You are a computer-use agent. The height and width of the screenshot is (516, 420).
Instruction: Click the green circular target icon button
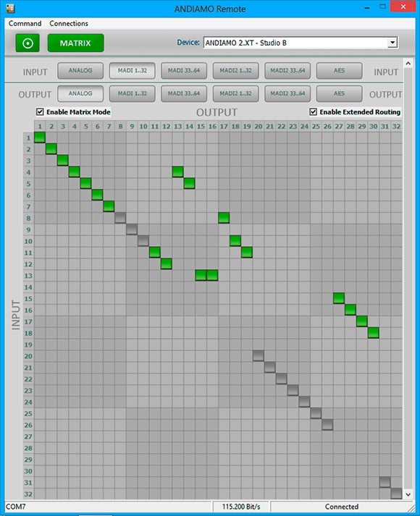pos(28,43)
